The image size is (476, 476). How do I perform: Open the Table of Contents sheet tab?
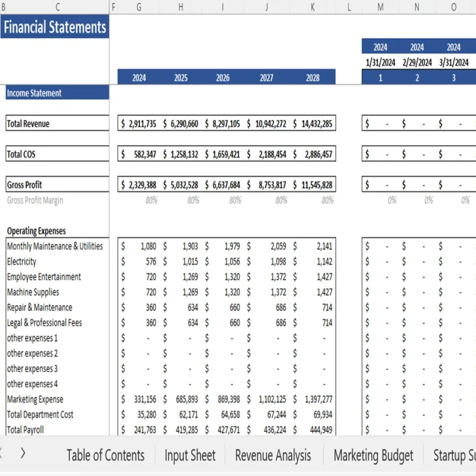105,455
